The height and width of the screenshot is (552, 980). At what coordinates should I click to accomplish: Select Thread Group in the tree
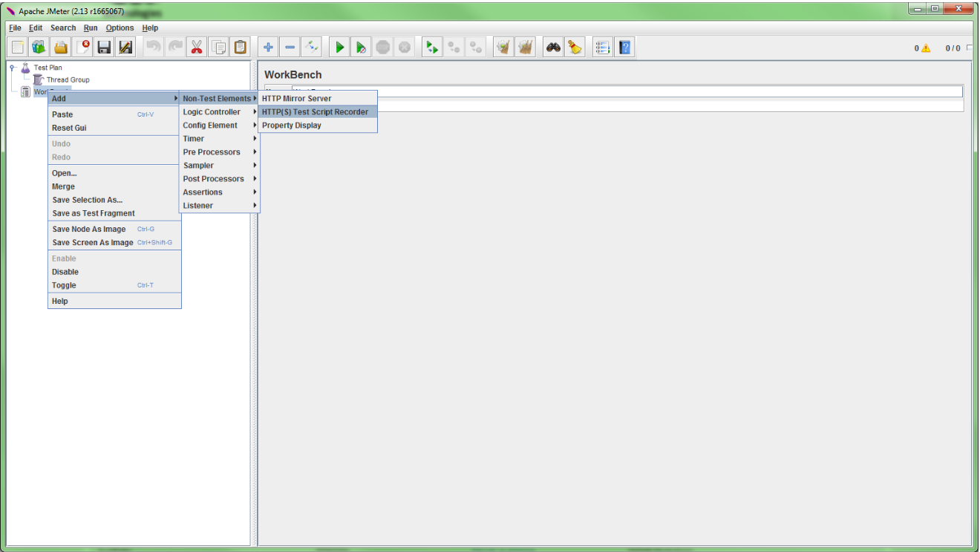coord(68,80)
